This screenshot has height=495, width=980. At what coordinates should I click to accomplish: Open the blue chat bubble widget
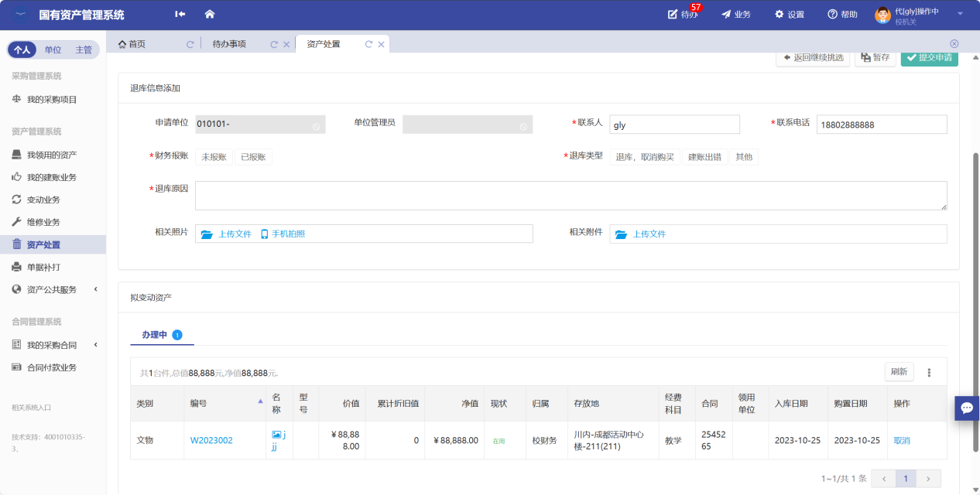(966, 408)
